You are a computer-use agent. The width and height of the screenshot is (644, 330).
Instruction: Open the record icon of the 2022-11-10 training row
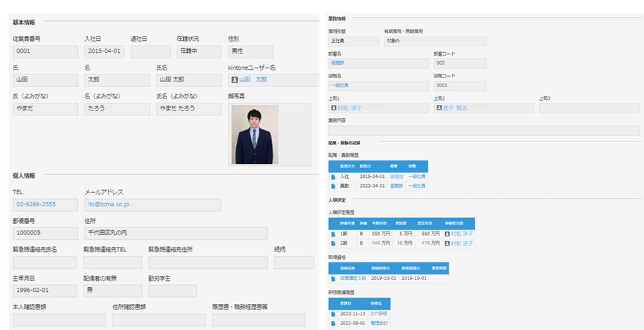333,314
